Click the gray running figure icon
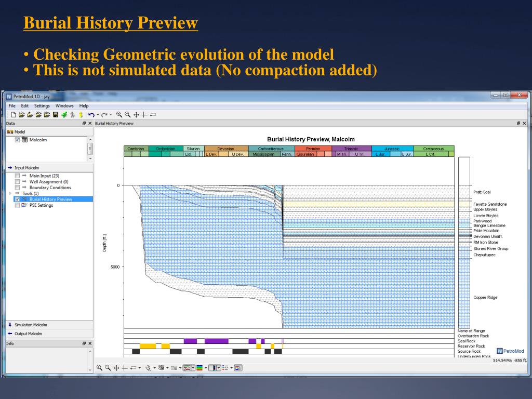The height and width of the screenshot is (399, 532). [x=72, y=115]
